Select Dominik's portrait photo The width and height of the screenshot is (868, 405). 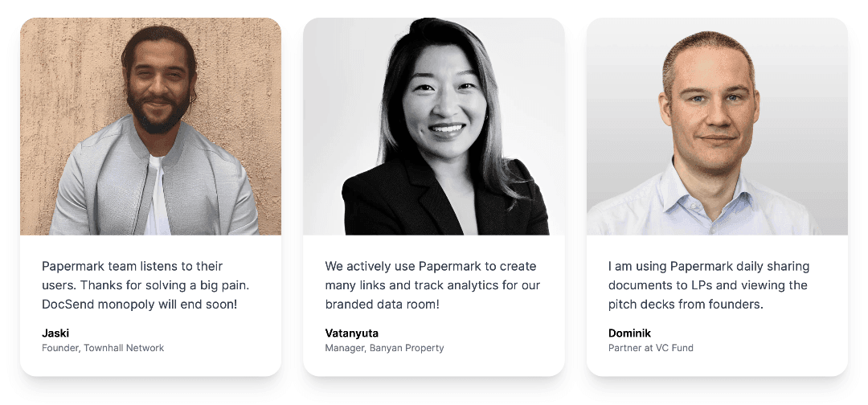(x=717, y=126)
